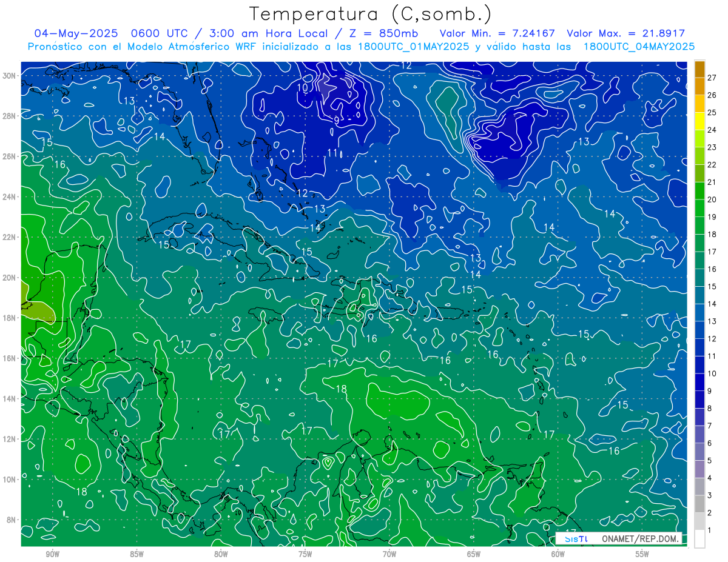Click the color scale value "27"
728x562 pixels.
point(712,77)
